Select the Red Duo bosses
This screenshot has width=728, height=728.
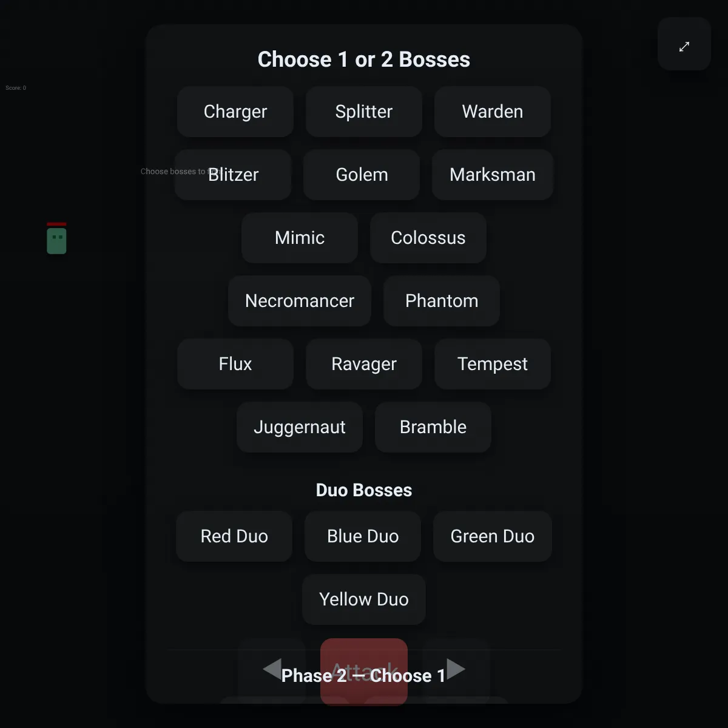click(234, 536)
